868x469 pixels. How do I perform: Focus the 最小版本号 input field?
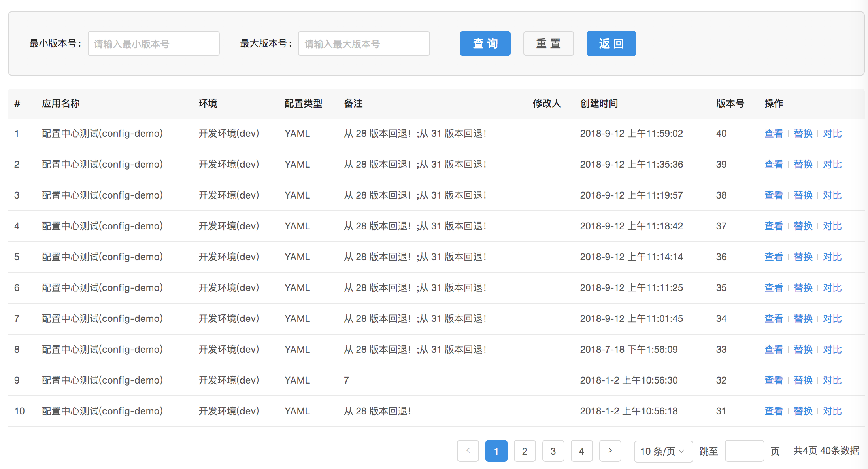pyautogui.click(x=153, y=43)
